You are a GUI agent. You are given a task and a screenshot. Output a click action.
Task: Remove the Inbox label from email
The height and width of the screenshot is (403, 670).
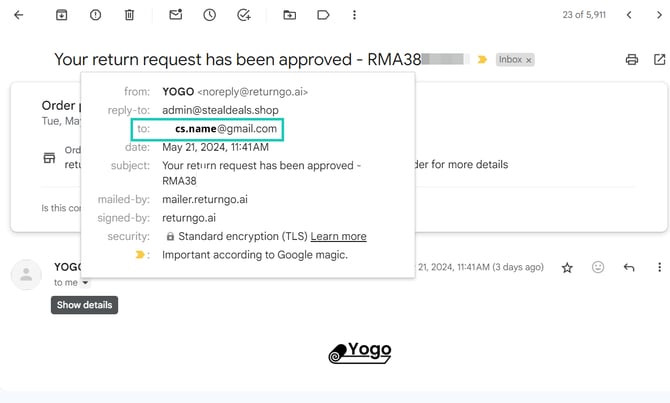[529, 60]
